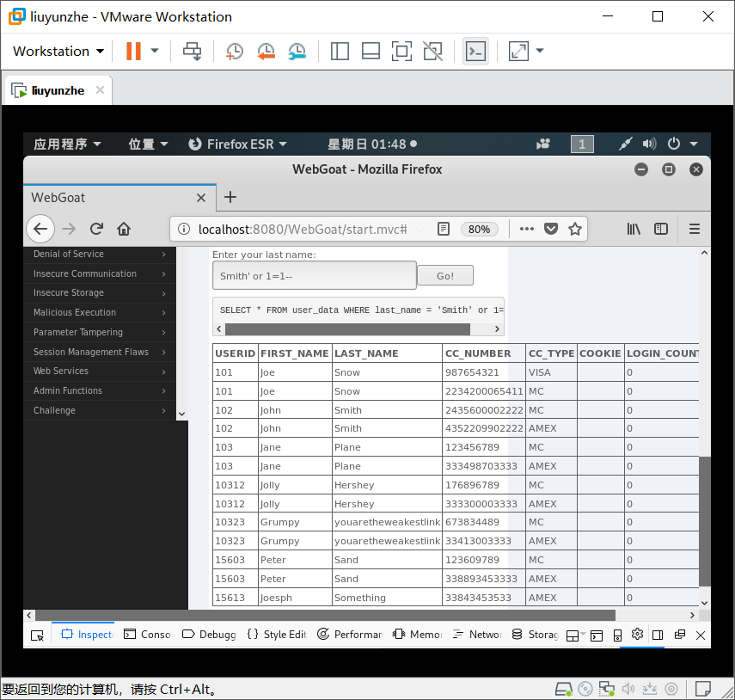Click the stretch guest display icon
The image size is (735, 700).
[x=518, y=51]
